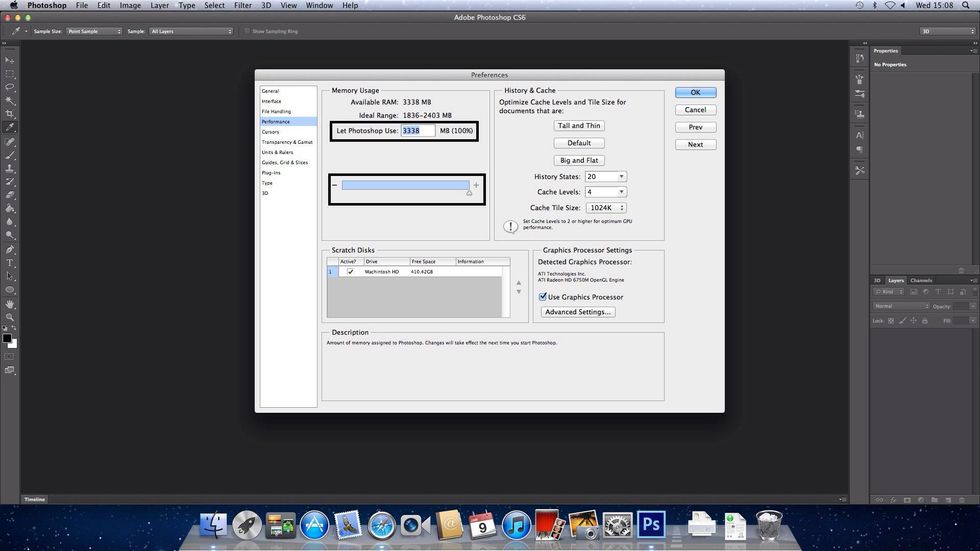Toggle Active checkbox for Macintosh HD
This screenshot has height=551, width=980.
point(350,272)
